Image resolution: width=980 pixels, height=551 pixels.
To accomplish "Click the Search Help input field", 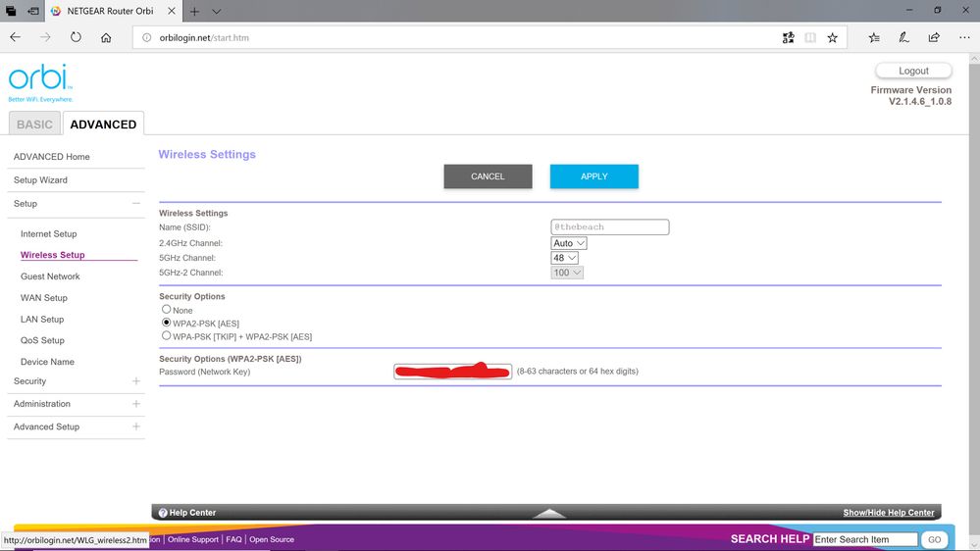I will (x=865, y=539).
